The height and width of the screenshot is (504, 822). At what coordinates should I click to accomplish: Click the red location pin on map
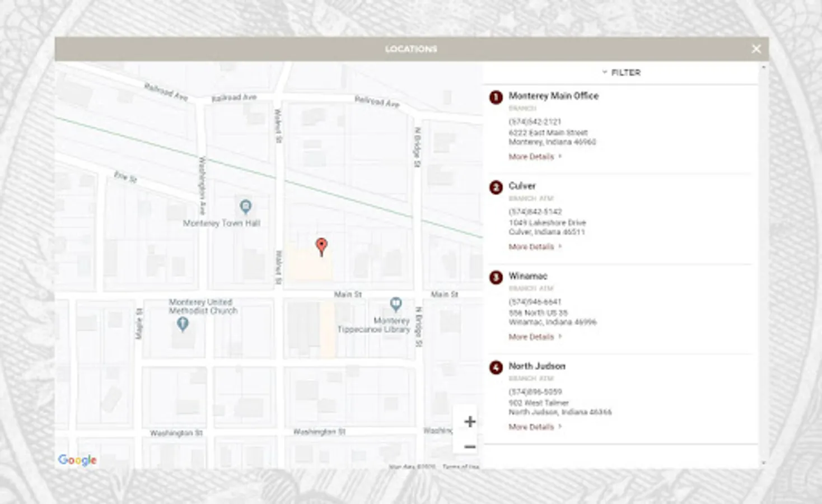321,246
